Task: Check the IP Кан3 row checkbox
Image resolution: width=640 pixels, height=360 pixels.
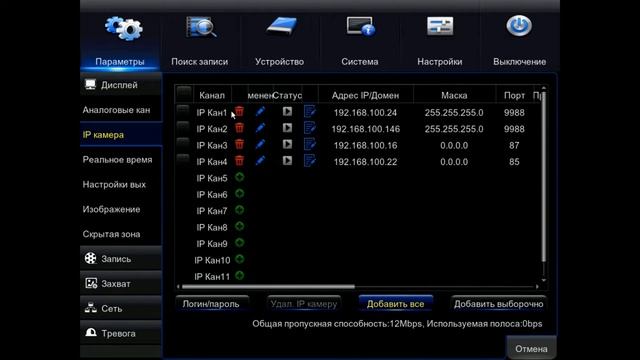Action: (x=183, y=143)
